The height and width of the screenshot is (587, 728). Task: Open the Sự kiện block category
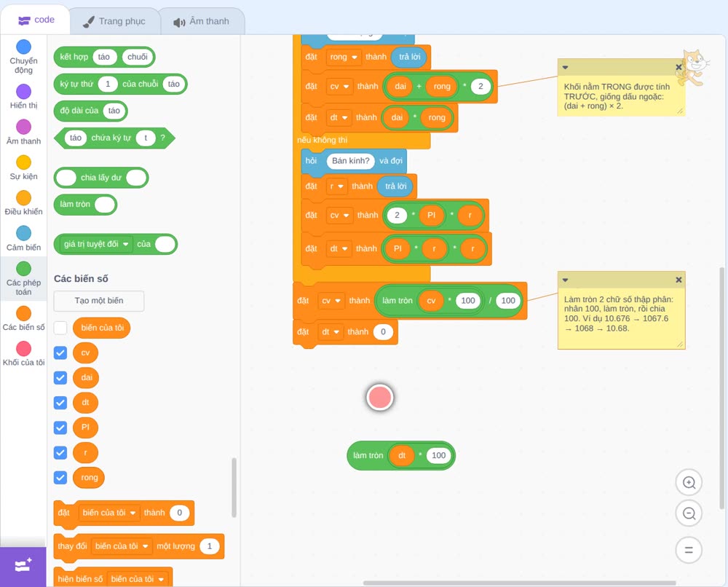23,168
